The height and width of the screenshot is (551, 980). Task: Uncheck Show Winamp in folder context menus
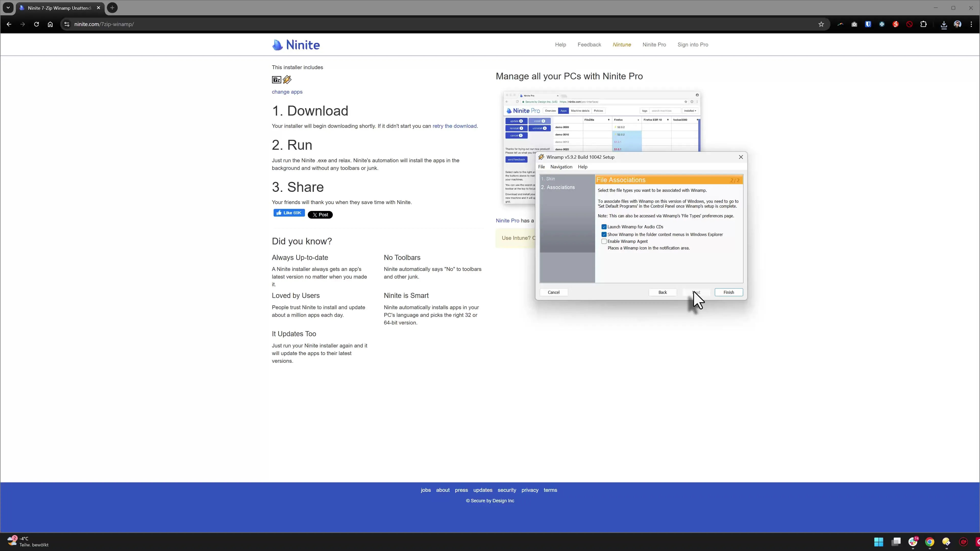604,234
